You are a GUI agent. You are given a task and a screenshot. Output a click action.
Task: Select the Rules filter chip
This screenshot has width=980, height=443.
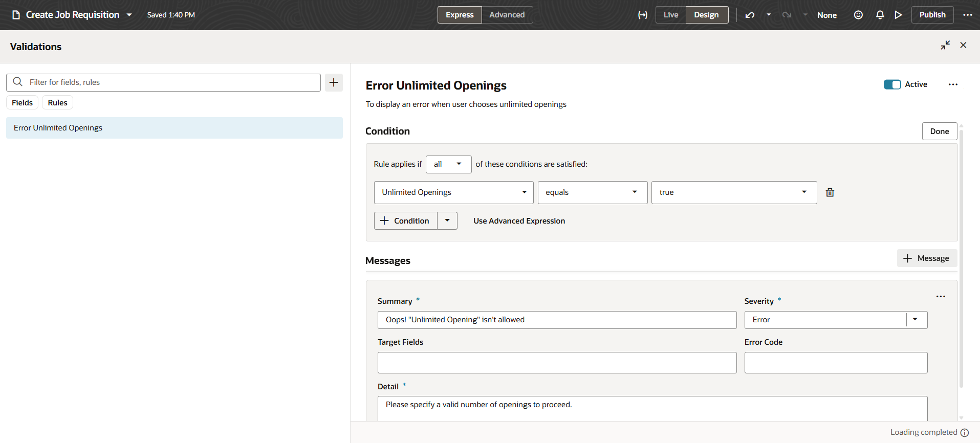coord(57,103)
